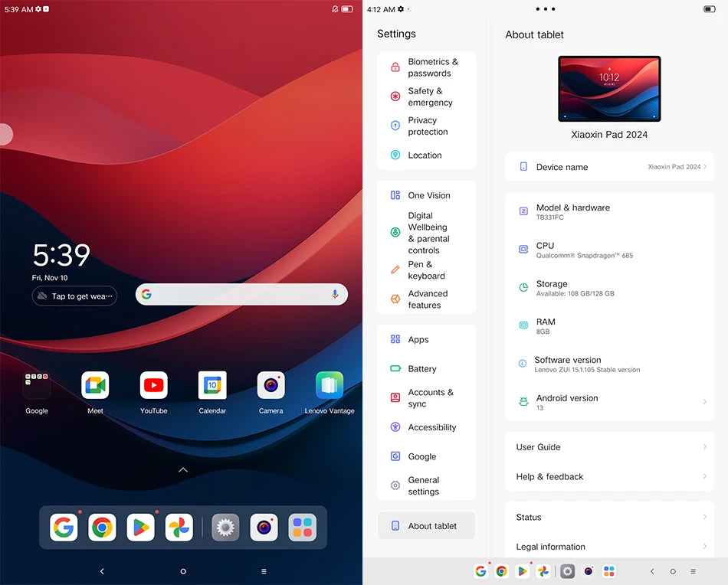Open Lenovo Vantage app
This screenshot has width=728, height=585.
click(330, 386)
